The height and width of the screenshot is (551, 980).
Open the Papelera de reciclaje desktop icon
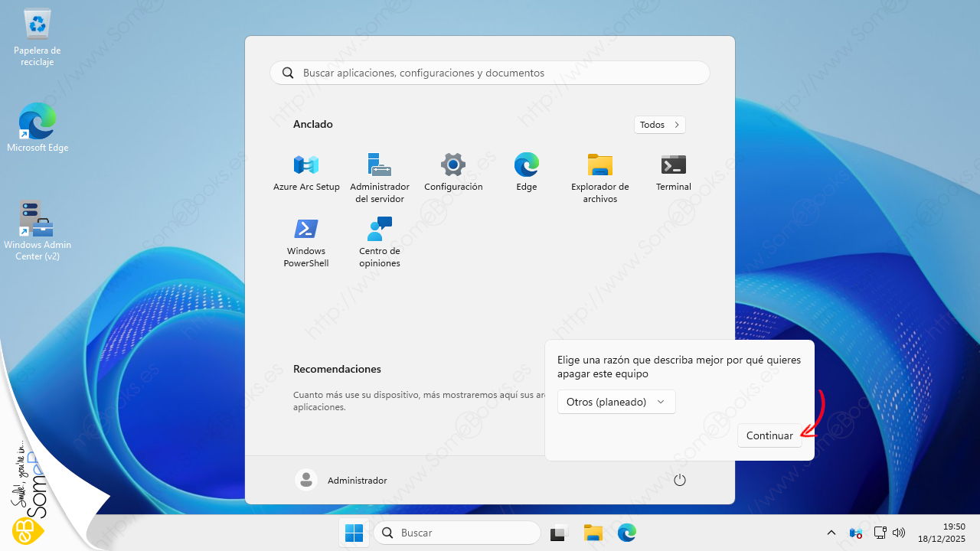[x=38, y=25]
